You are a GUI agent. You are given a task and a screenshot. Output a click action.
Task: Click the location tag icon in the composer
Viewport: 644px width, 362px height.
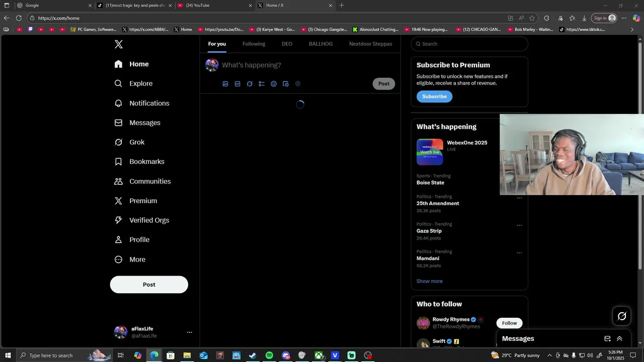click(x=298, y=84)
